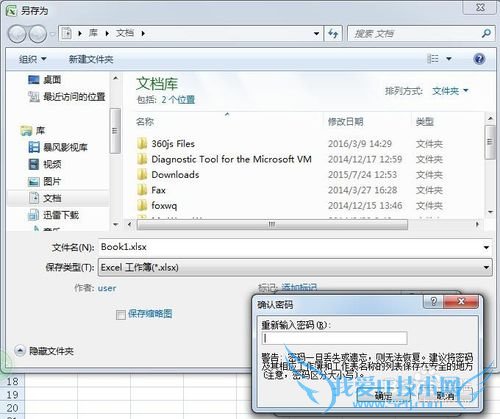Select row 19 header in Excel sheet
Viewport: 500px width, 419px height.
coord(12,395)
